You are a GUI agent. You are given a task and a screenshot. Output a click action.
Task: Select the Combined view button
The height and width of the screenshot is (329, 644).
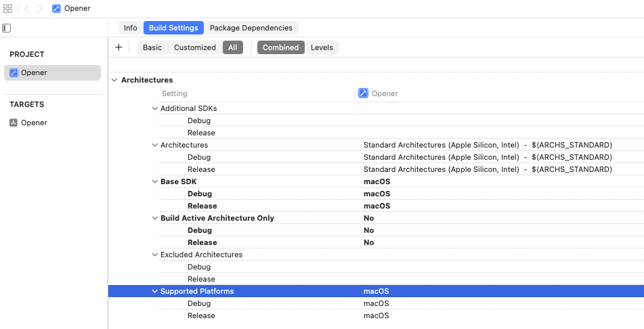280,47
